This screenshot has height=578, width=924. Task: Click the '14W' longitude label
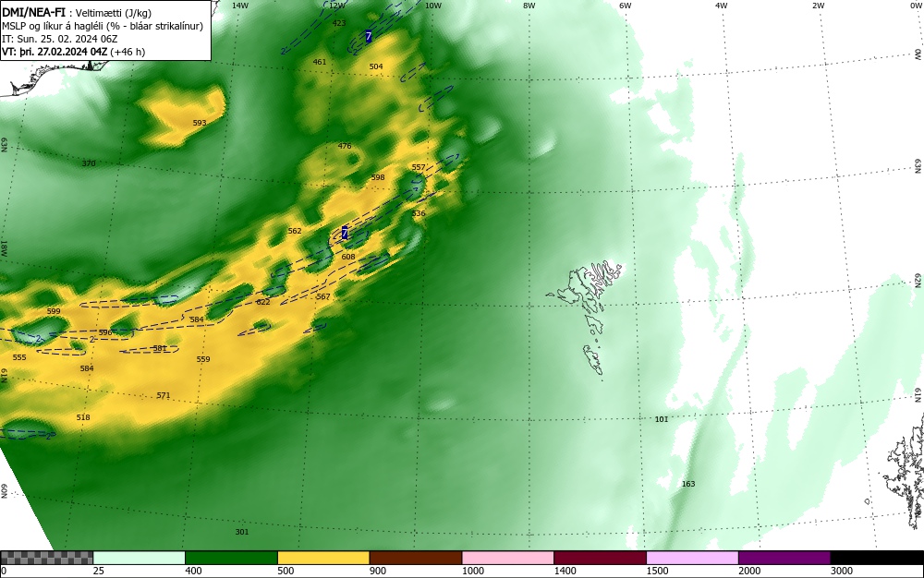coord(240,6)
